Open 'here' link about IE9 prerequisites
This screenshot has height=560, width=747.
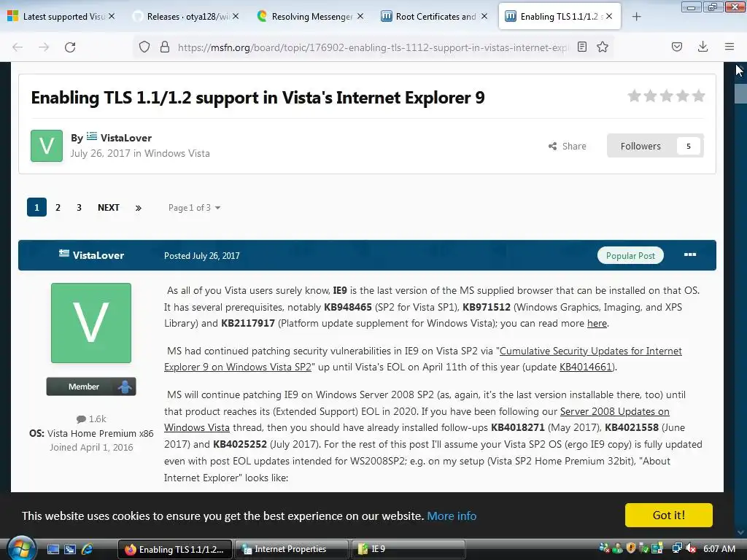click(597, 323)
